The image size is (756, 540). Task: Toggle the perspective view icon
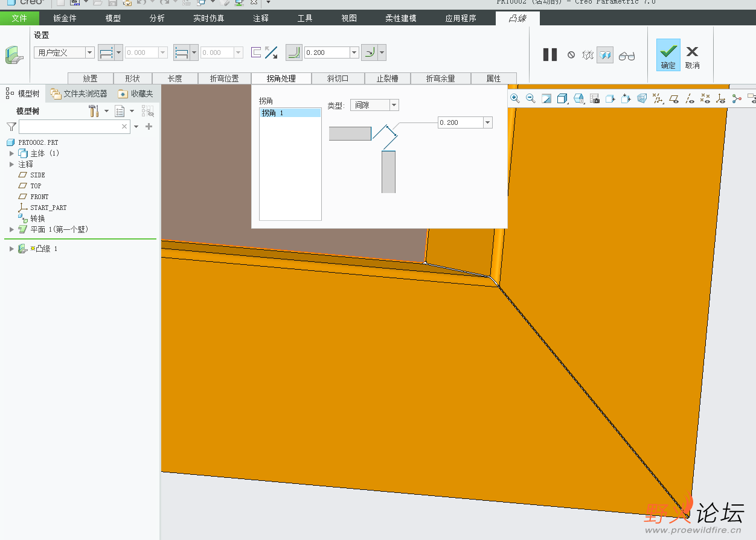point(642,98)
